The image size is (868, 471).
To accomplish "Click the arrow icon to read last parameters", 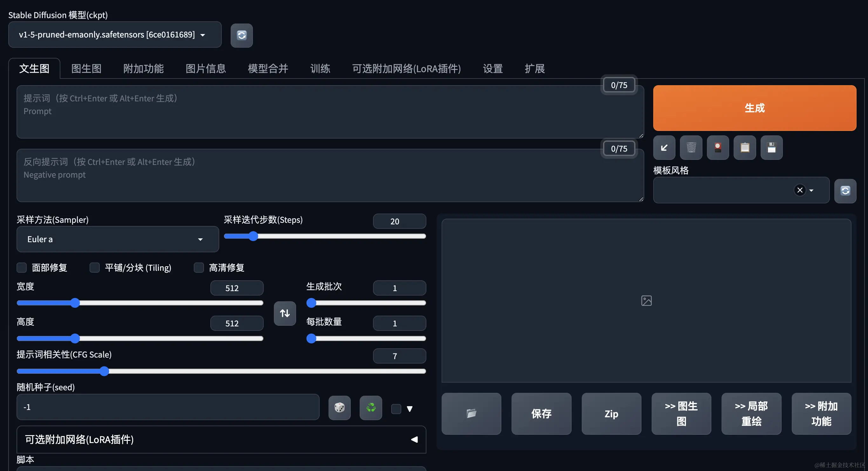I will (x=664, y=148).
